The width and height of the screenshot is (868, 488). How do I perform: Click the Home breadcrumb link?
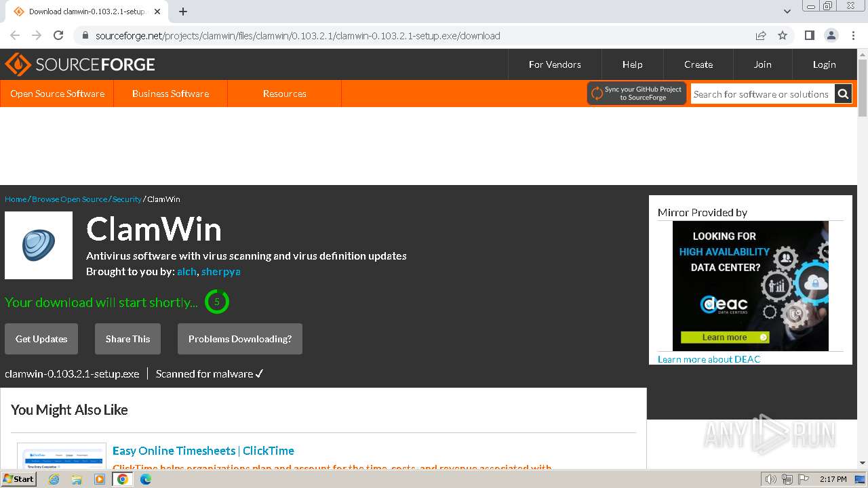point(16,199)
